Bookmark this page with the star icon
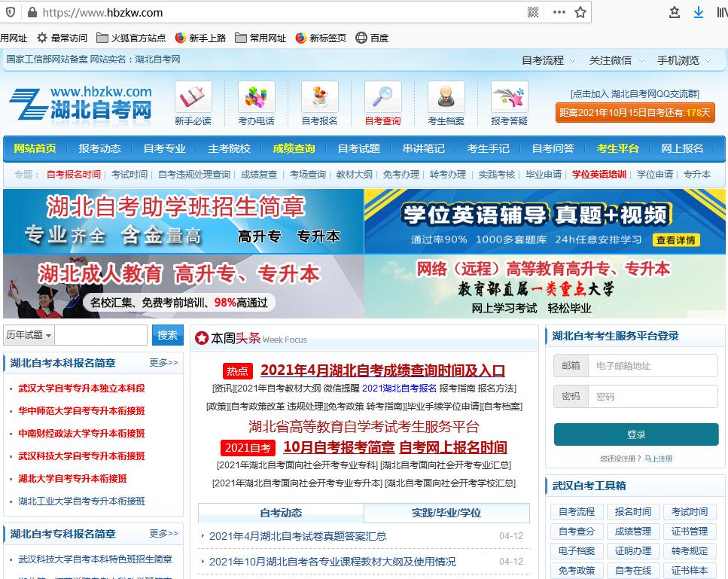 tap(580, 13)
